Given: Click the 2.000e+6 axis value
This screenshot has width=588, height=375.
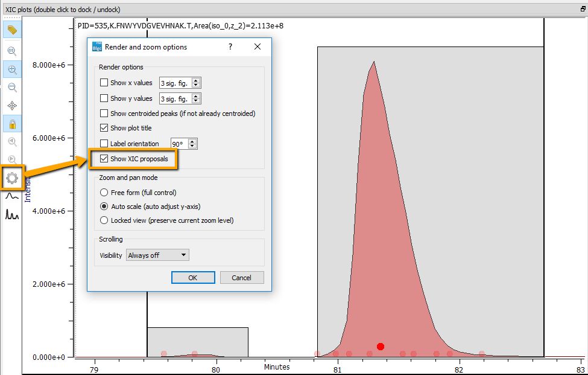Looking at the screenshot, I should 49,284.
